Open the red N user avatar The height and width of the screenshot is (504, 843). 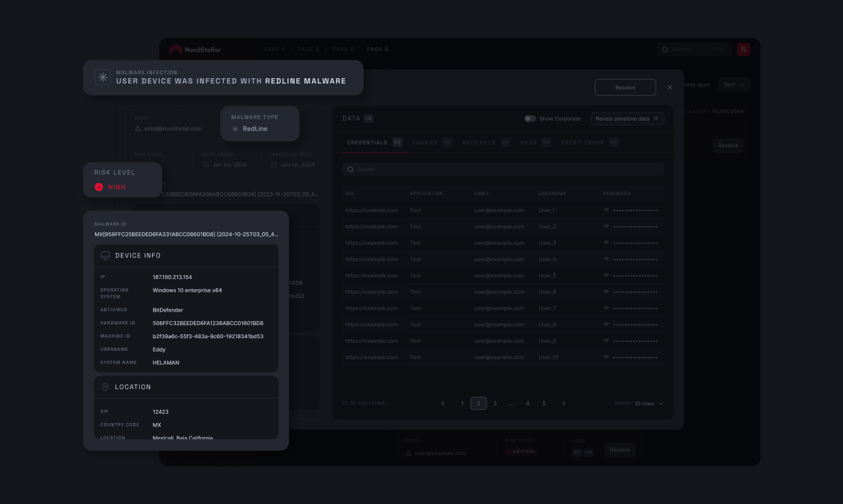coord(743,49)
